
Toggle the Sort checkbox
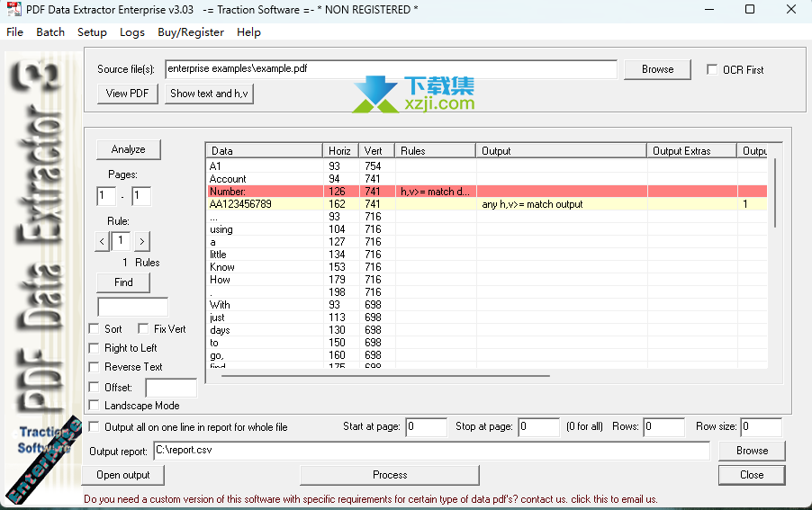point(94,329)
